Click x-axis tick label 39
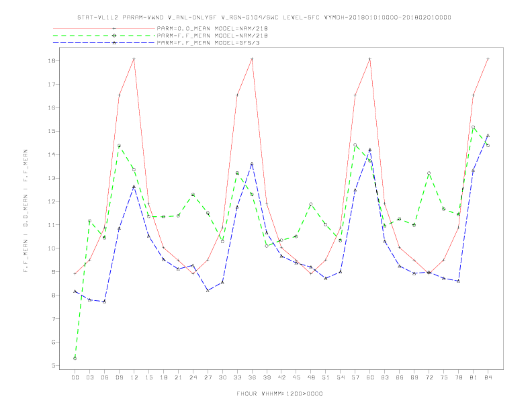 coord(267,377)
